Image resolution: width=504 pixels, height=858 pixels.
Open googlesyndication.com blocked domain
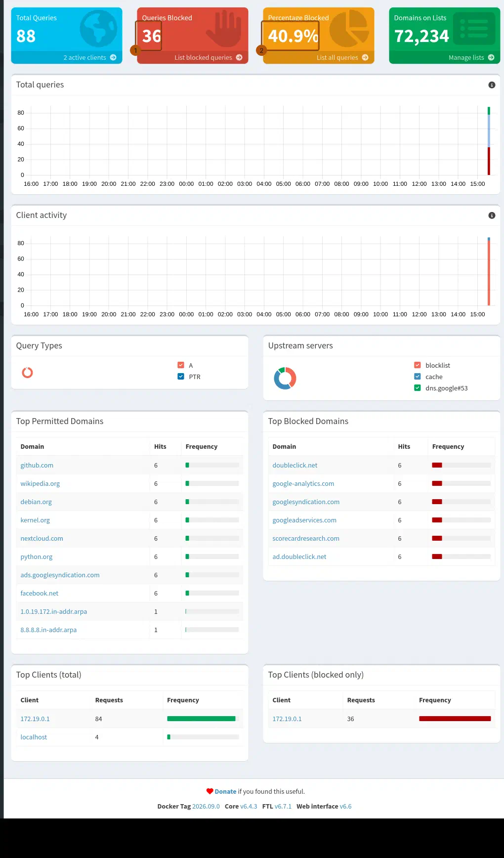pyautogui.click(x=306, y=502)
